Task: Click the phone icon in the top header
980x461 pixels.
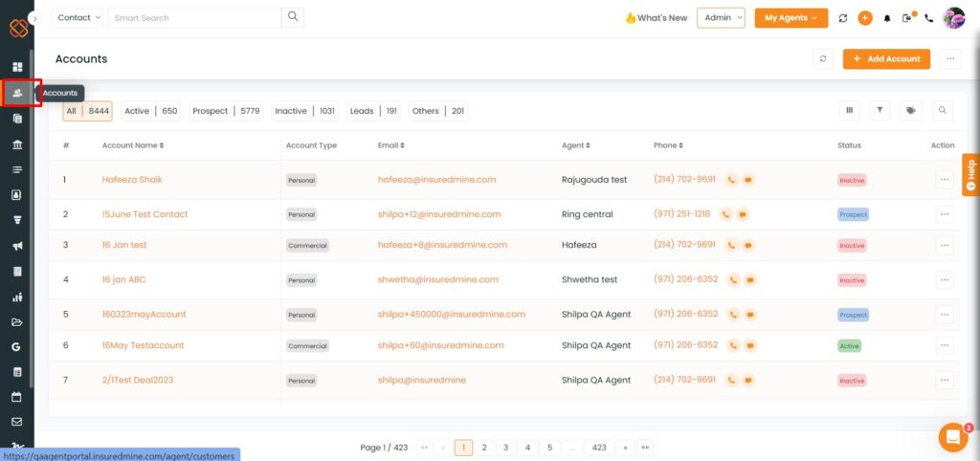Action: point(928,18)
